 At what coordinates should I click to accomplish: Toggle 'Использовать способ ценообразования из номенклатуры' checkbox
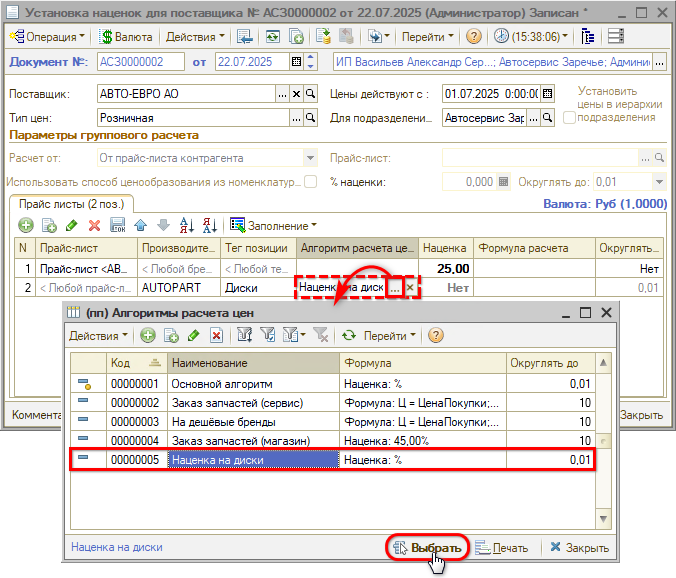tap(310, 182)
